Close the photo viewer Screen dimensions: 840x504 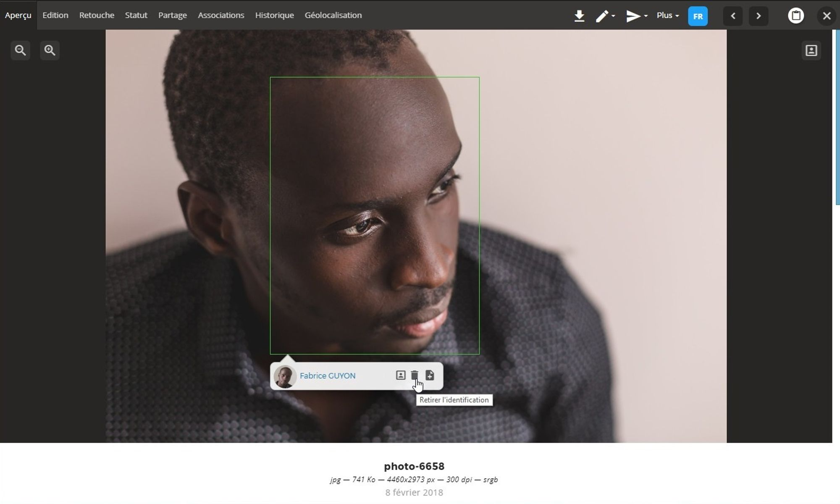(x=826, y=16)
